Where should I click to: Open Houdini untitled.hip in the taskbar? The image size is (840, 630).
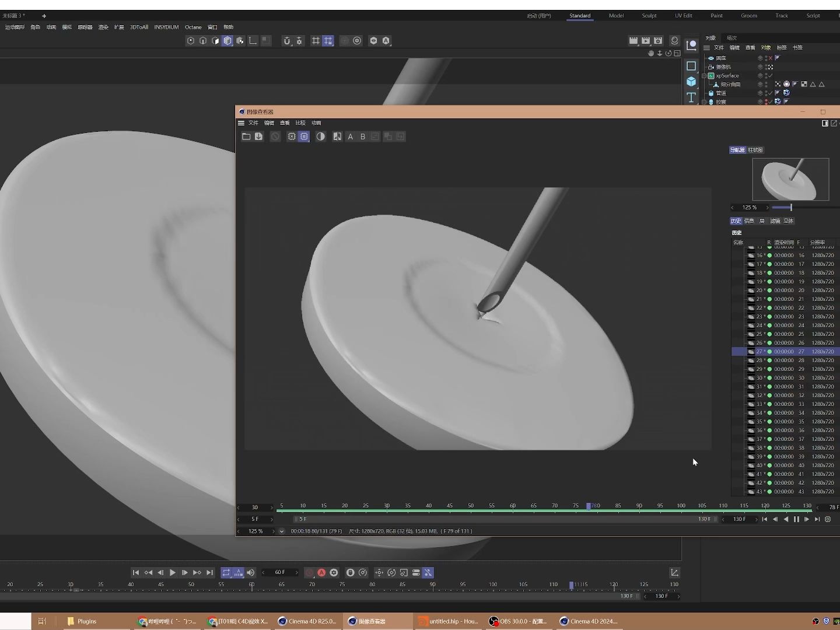coord(448,621)
